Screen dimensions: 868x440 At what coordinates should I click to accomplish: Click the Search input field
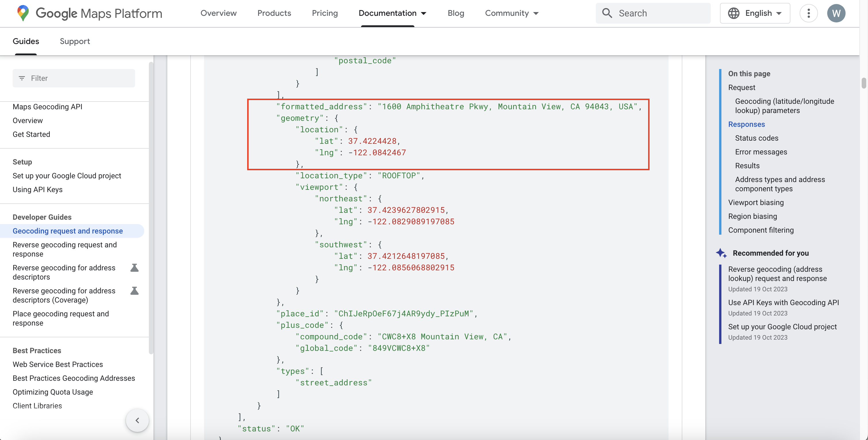click(x=653, y=13)
